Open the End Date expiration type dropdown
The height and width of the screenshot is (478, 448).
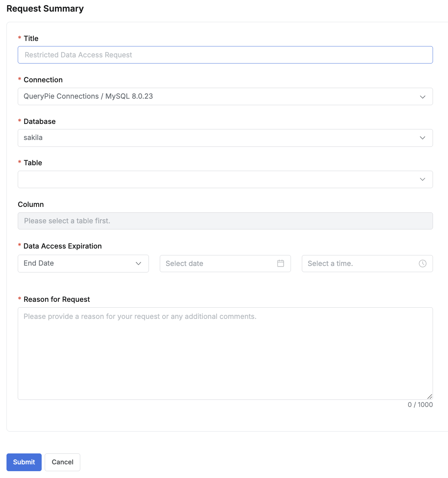(79, 263)
